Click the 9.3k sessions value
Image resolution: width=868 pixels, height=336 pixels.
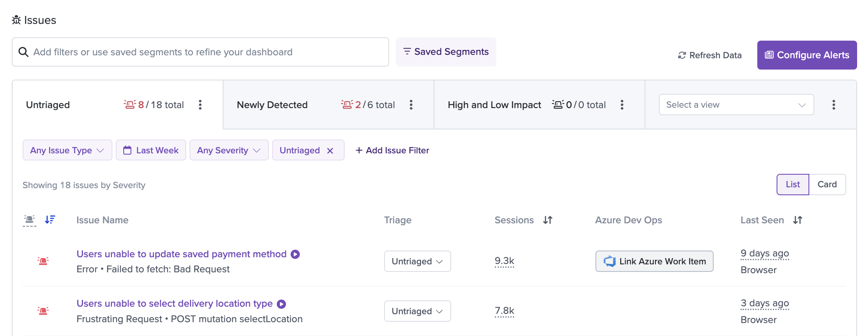tap(504, 261)
